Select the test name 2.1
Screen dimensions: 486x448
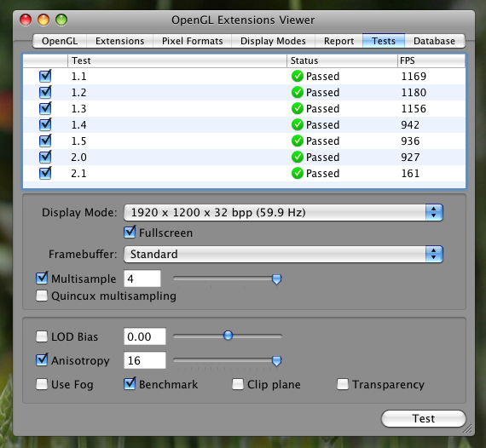click(x=78, y=173)
